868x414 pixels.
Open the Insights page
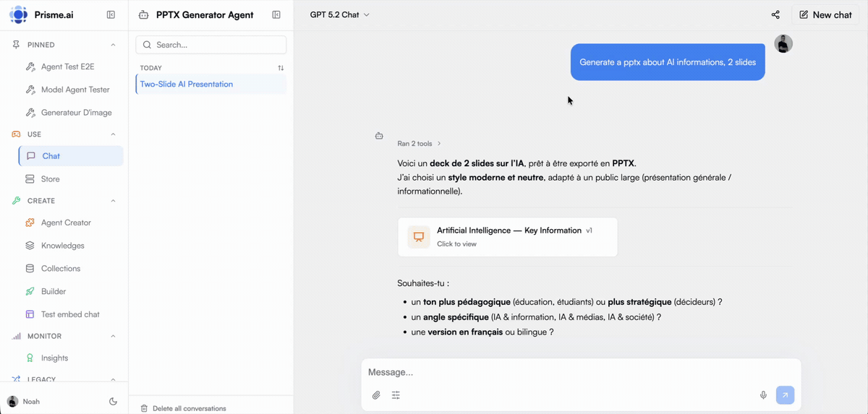click(x=54, y=358)
